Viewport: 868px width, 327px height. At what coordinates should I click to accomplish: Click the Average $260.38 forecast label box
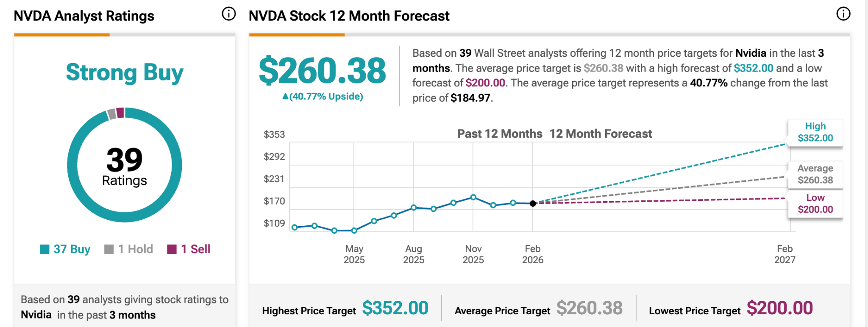click(x=815, y=174)
